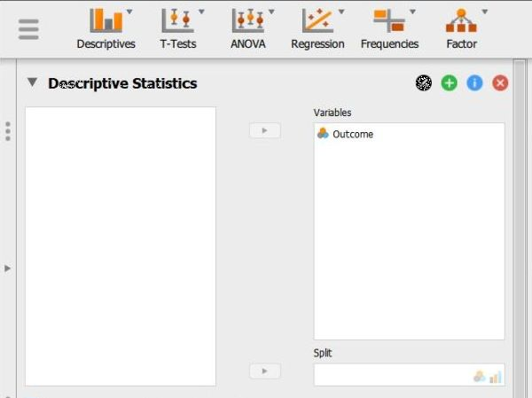Expand the left data panel arrow
This screenshot has height=398, width=532.
tap(8, 268)
